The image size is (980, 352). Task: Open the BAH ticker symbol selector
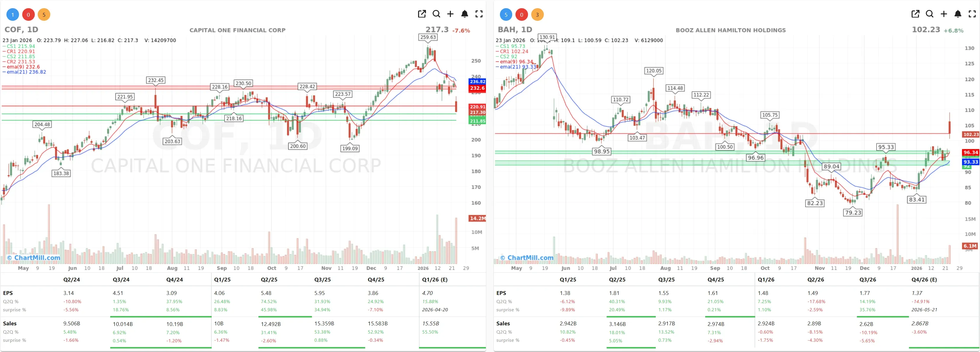(507, 29)
